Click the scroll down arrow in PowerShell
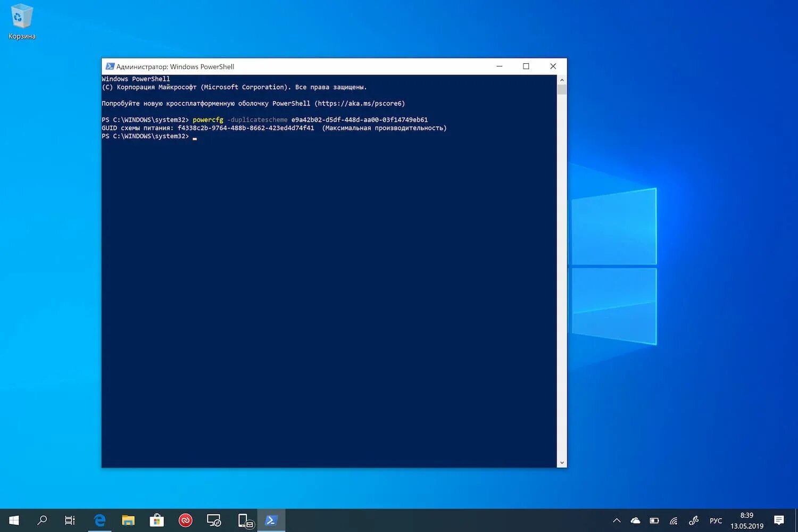 (562, 463)
